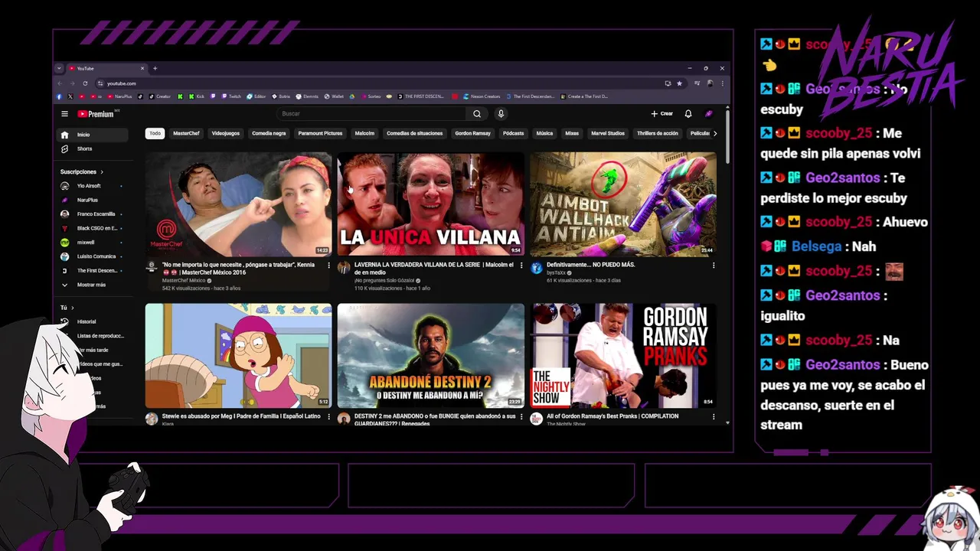The image size is (980, 551).
Task: Open options menu for Gordon Ramsay's Best Pranks
Action: coord(714,417)
